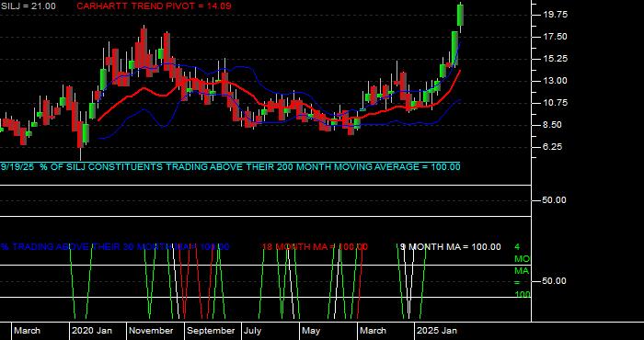Click the 'SILJ = 21.00' price label
644x340 pixels.
pos(29,6)
